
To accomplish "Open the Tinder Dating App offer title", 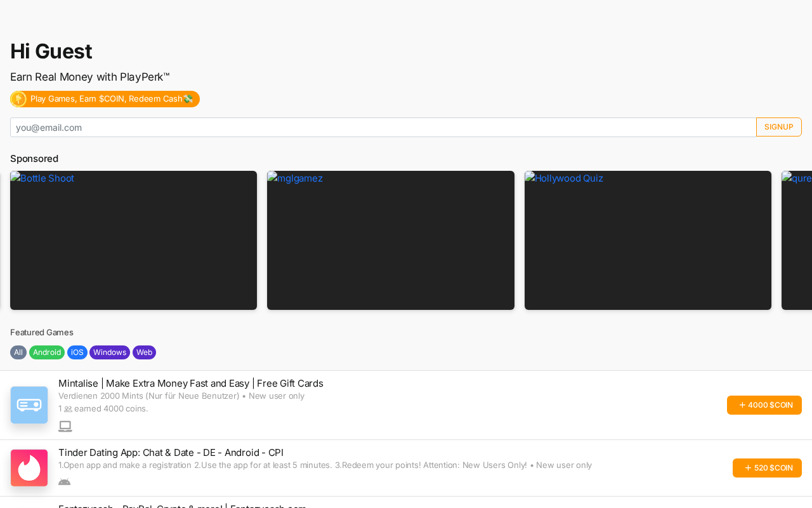I will [x=171, y=453].
